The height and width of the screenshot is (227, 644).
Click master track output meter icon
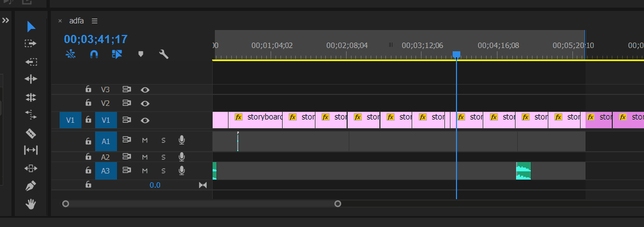pos(203,185)
